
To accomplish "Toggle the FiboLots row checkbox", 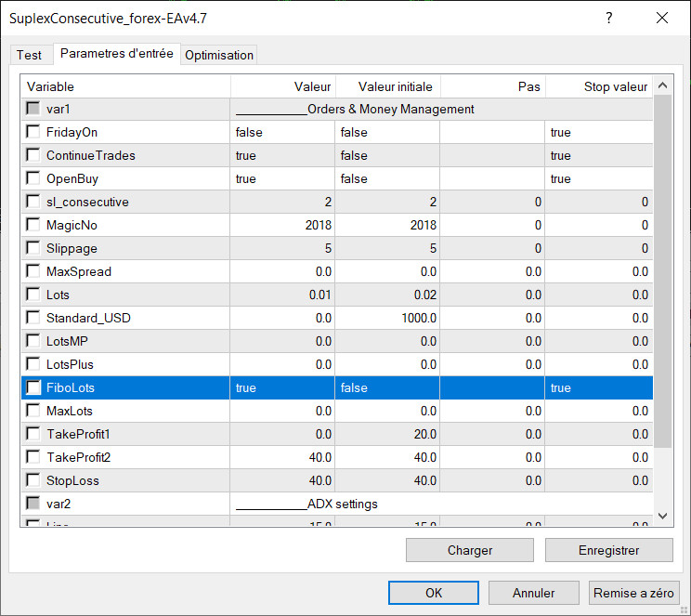I will tap(33, 388).
